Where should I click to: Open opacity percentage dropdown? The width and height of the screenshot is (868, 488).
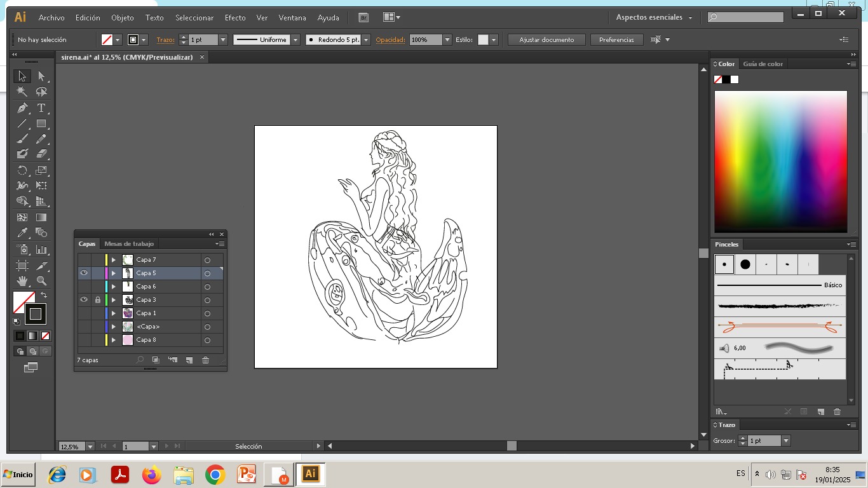447,39
